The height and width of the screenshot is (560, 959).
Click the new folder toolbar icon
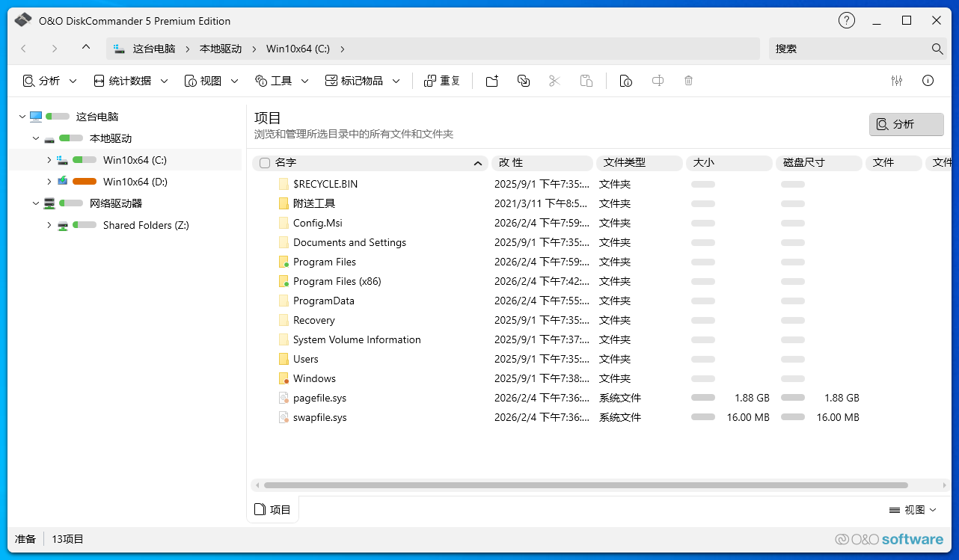coord(491,81)
